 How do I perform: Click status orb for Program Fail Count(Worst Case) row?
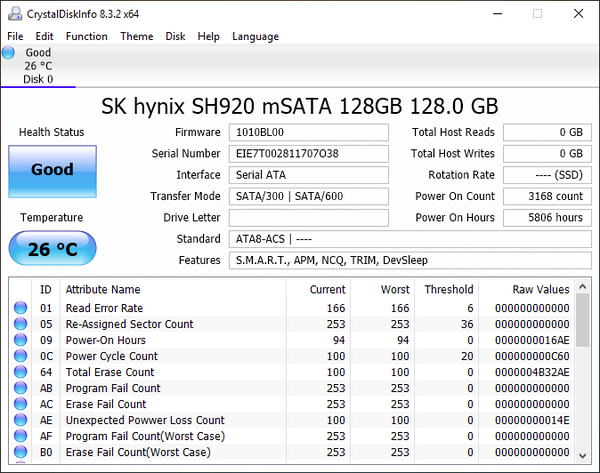click(21, 436)
